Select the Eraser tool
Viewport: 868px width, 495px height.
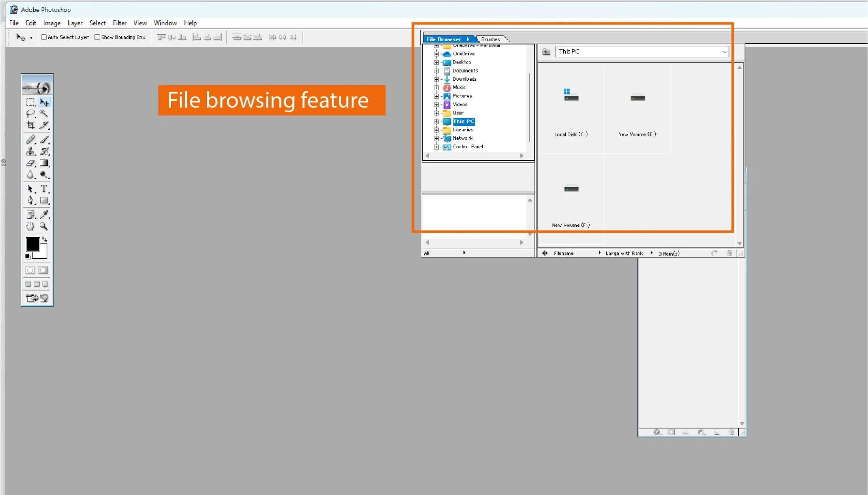(x=30, y=163)
